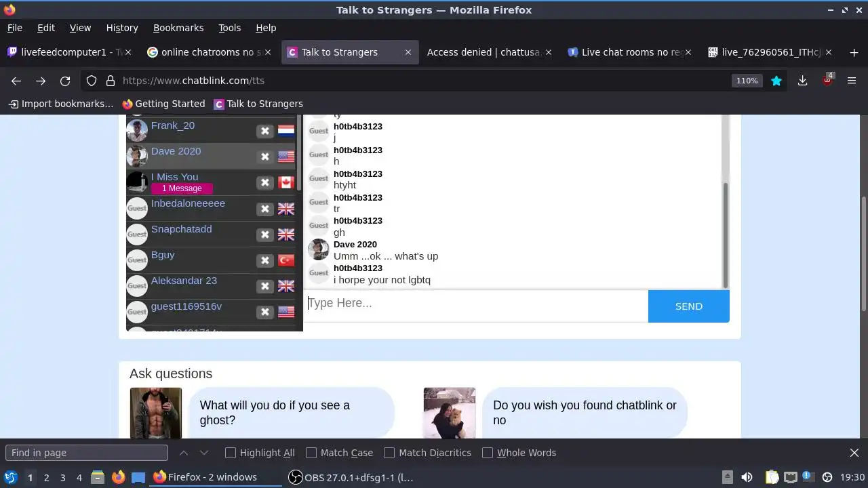Open the 1 Message badge
This screenshot has height=488, width=868.
pos(182,188)
